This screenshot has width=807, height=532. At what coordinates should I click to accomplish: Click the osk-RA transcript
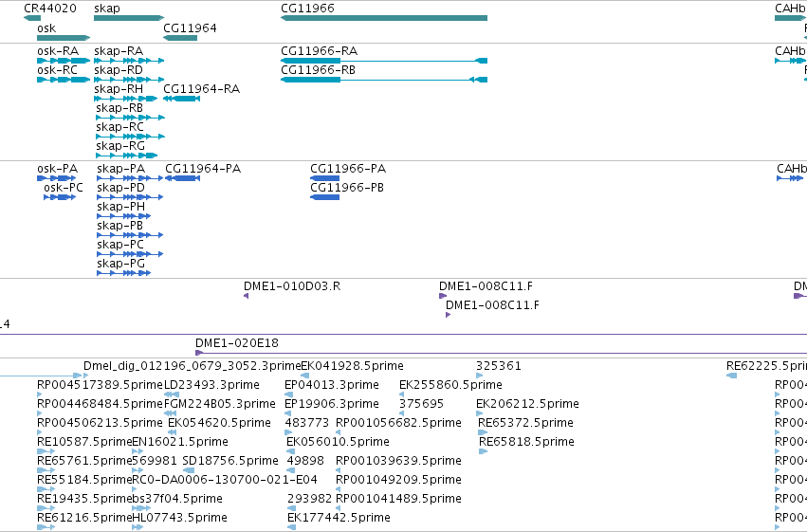click(64, 61)
